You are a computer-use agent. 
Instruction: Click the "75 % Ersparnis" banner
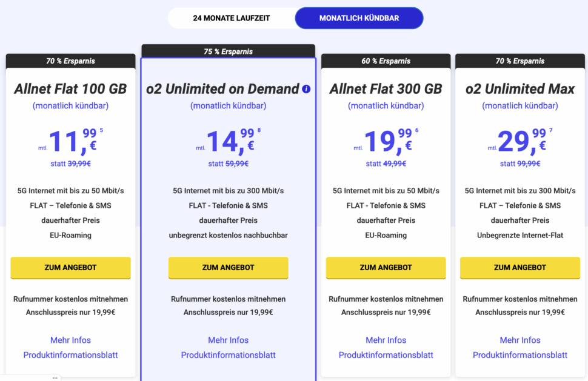click(228, 51)
